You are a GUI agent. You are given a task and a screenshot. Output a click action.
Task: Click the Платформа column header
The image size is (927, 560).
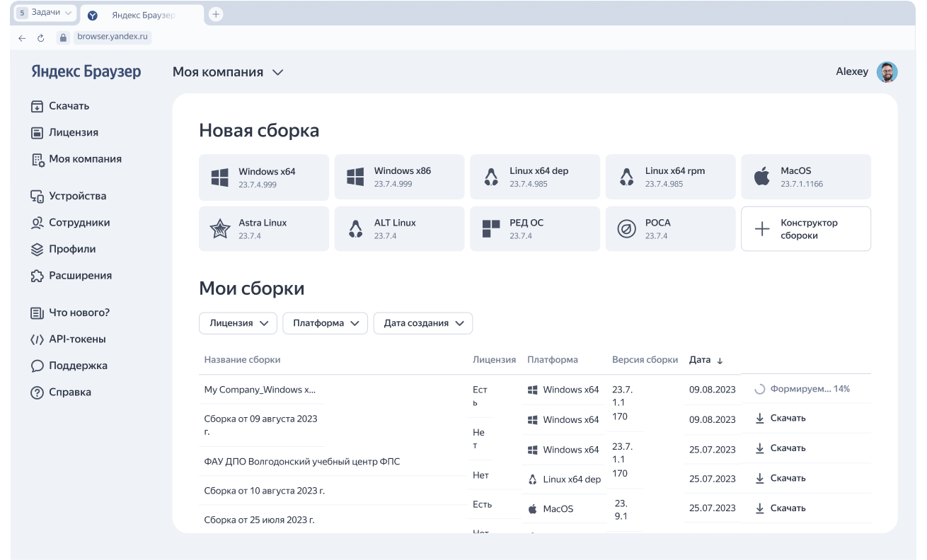point(553,360)
